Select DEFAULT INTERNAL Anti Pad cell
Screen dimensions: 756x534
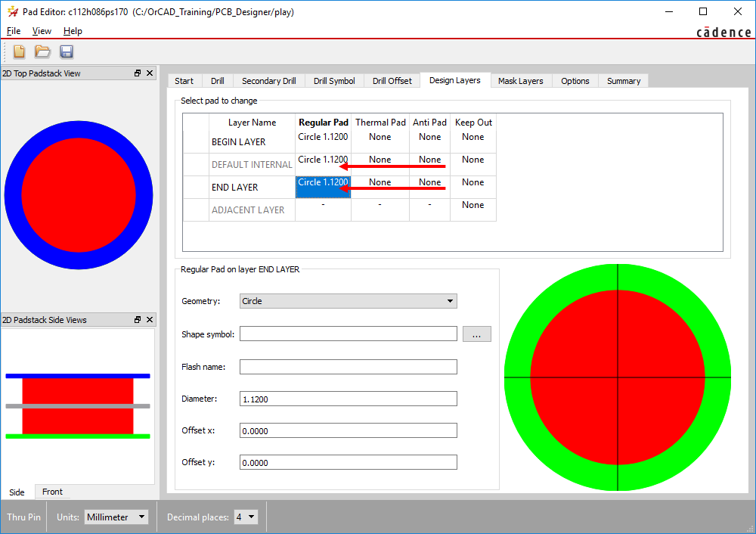tap(429, 164)
